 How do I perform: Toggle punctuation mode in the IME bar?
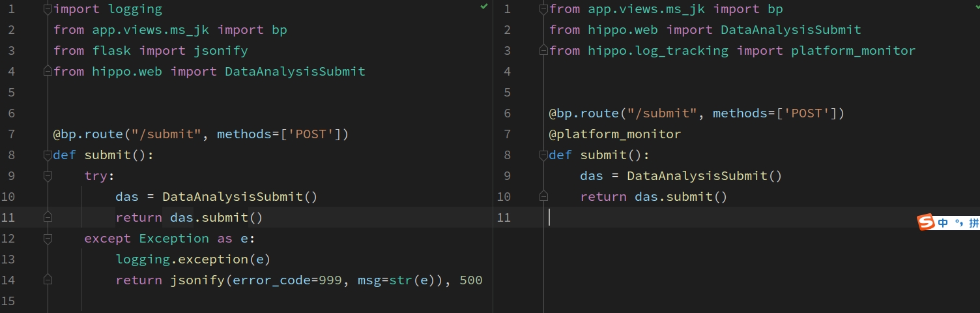tap(958, 223)
